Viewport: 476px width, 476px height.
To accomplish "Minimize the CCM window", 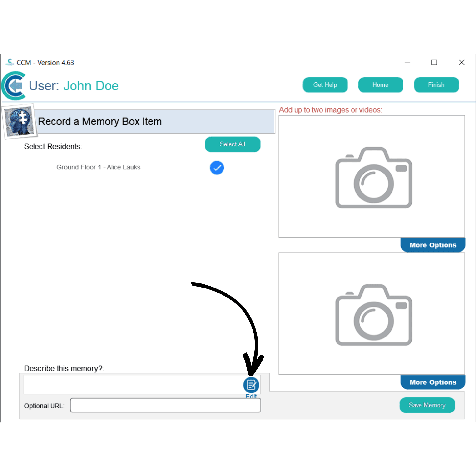I will 407,62.
